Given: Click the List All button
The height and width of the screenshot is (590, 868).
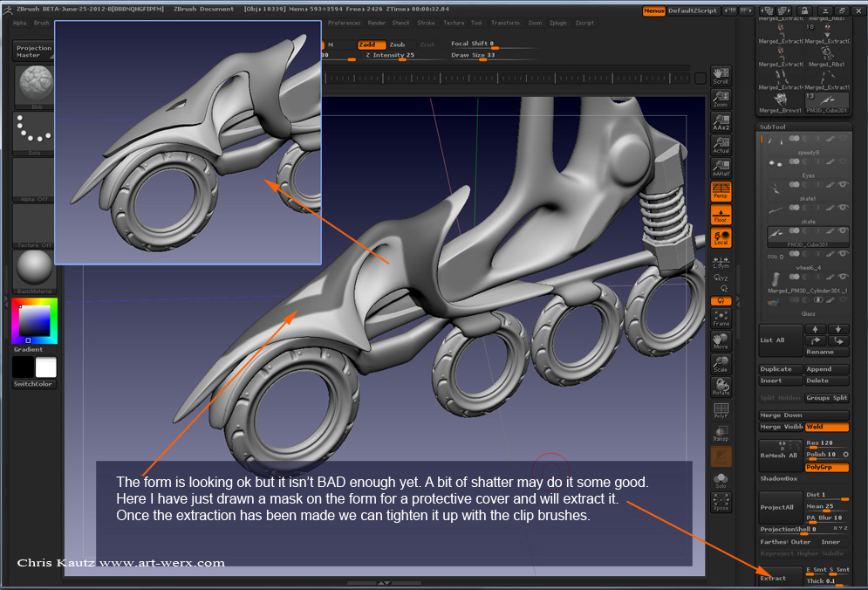Looking at the screenshot, I should (780, 340).
